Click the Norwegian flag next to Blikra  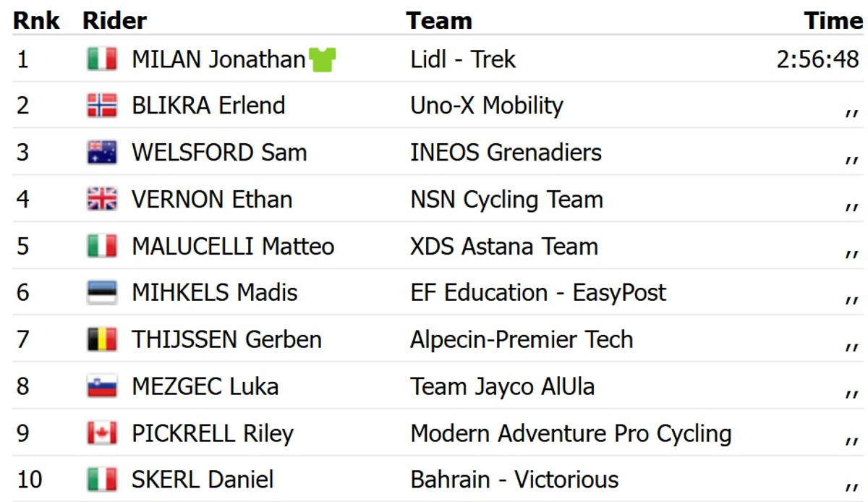pyautogui.click(x=102, y=106)
